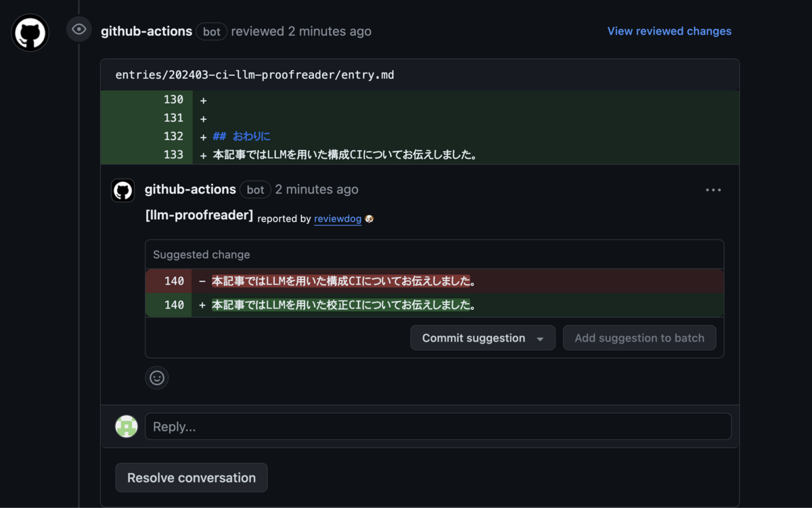Click the 'reviewed 2 minutes ago' timestamp
Image resolution: width=812 pixels, height=508 pixels.
(x=301, y=31)
